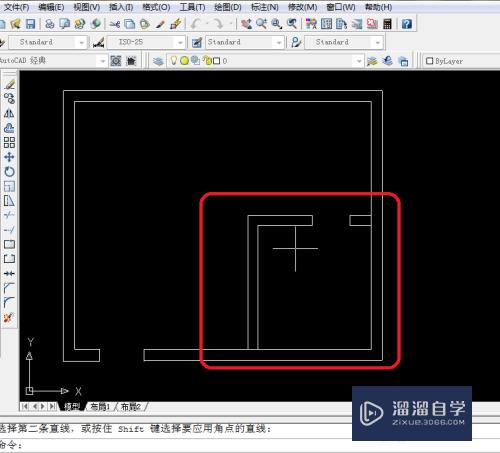Select the Copy objects tool in Modify toolbar

(9, 99)
